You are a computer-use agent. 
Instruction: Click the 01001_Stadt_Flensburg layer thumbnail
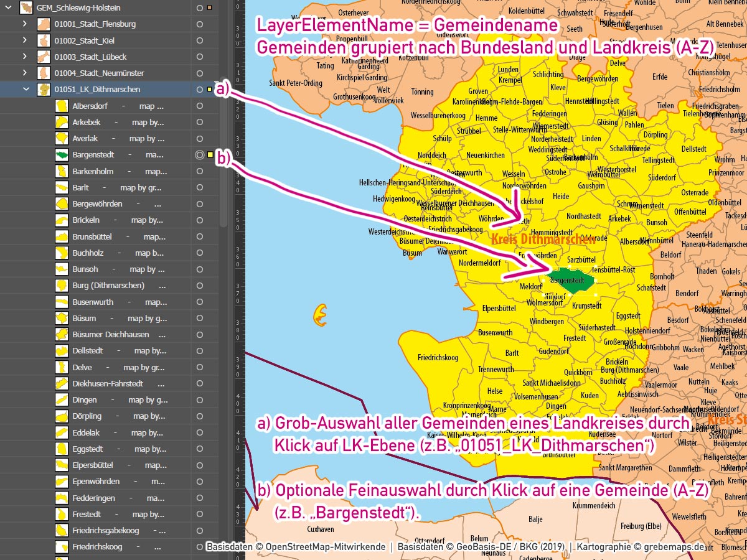(x=44, y=24)
